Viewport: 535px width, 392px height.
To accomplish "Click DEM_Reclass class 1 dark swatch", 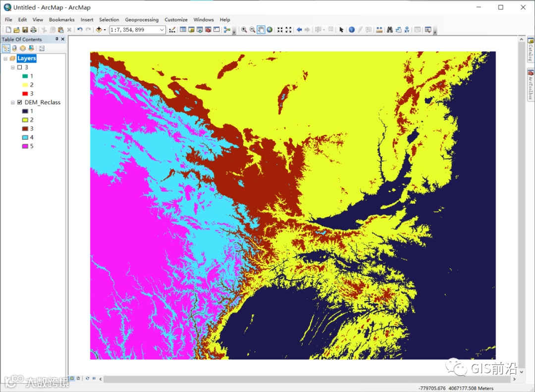I will (x=25, y=111).
